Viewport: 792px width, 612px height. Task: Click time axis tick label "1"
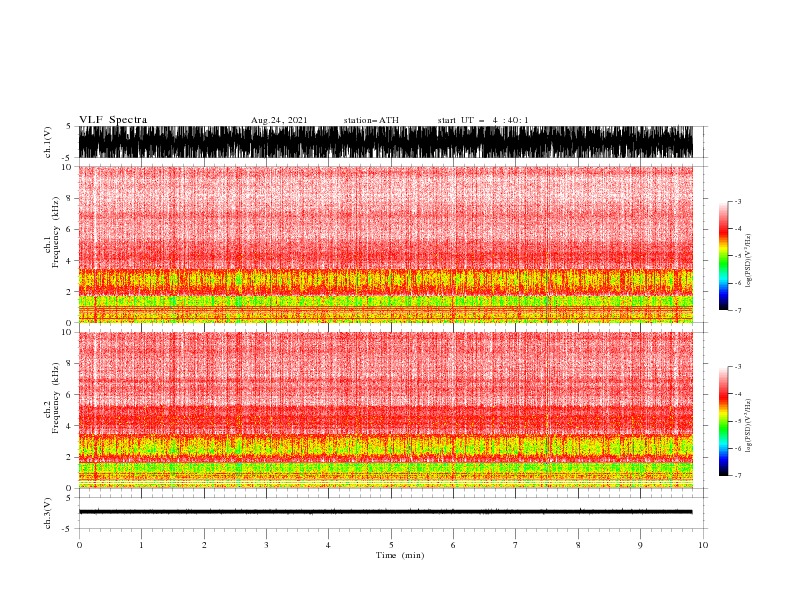click(141, 545)
